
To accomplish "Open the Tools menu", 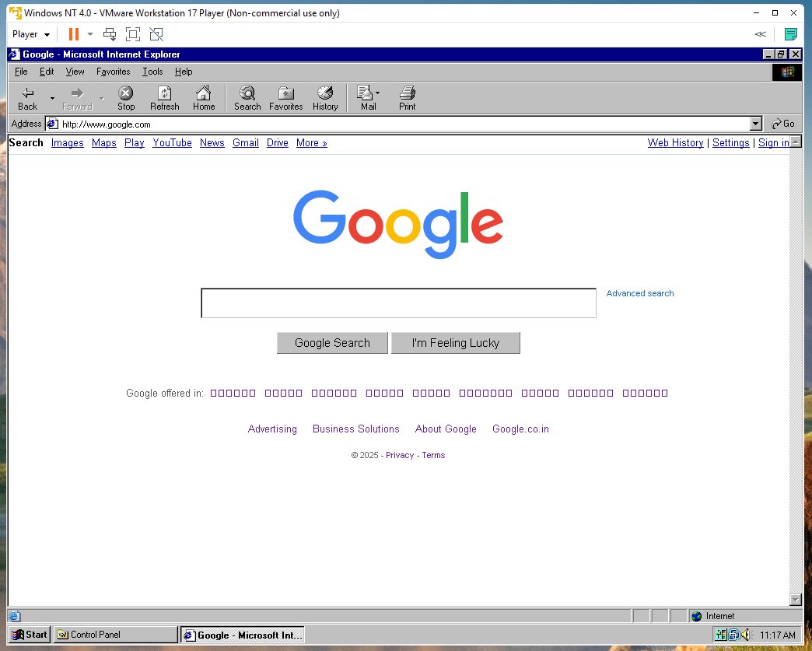I will [152, 72].
